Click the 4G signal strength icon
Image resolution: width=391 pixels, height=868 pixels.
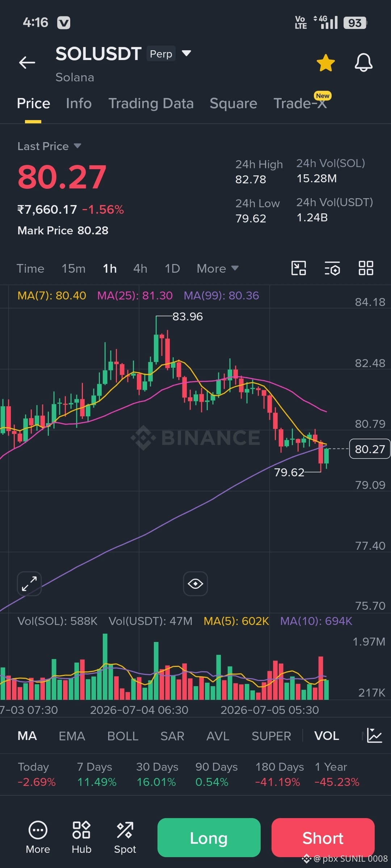[325, 22]
